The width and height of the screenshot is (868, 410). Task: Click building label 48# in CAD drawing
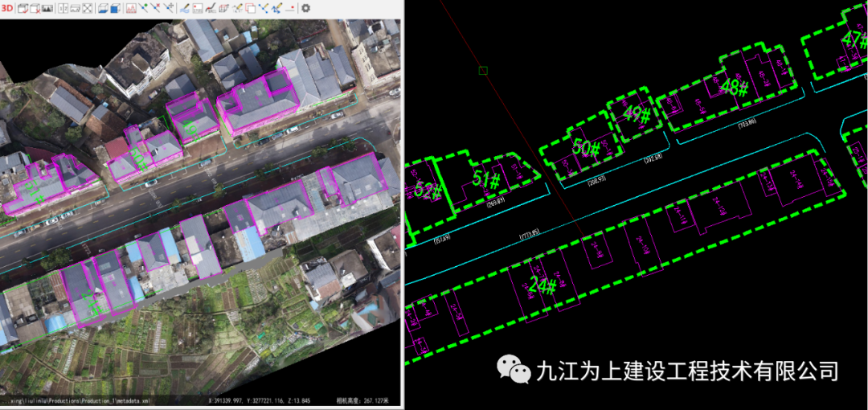(735, 87)
